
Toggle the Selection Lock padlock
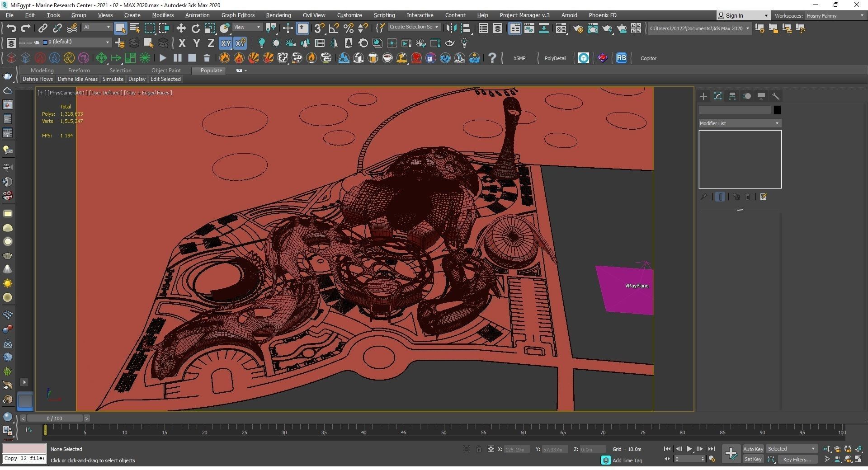(478, 449)
